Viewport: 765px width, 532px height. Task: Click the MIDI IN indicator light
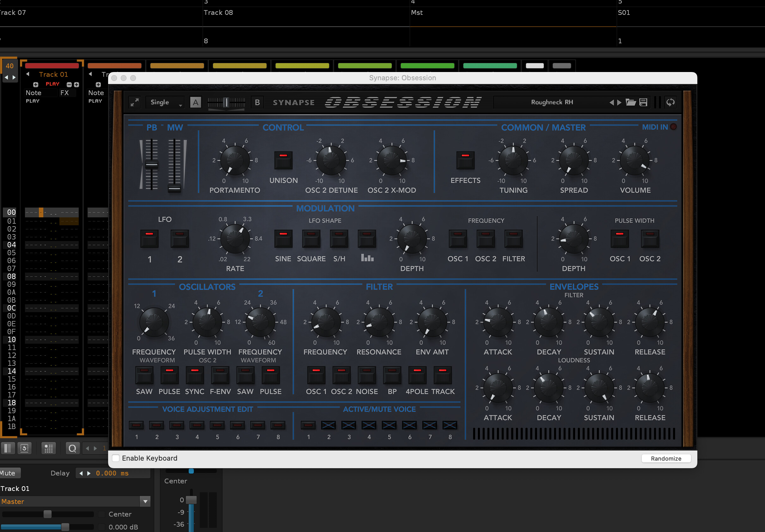coord(673,127)
